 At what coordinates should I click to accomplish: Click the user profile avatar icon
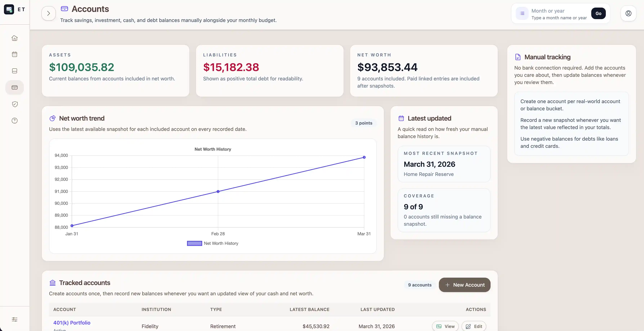[x=628, y=13]
